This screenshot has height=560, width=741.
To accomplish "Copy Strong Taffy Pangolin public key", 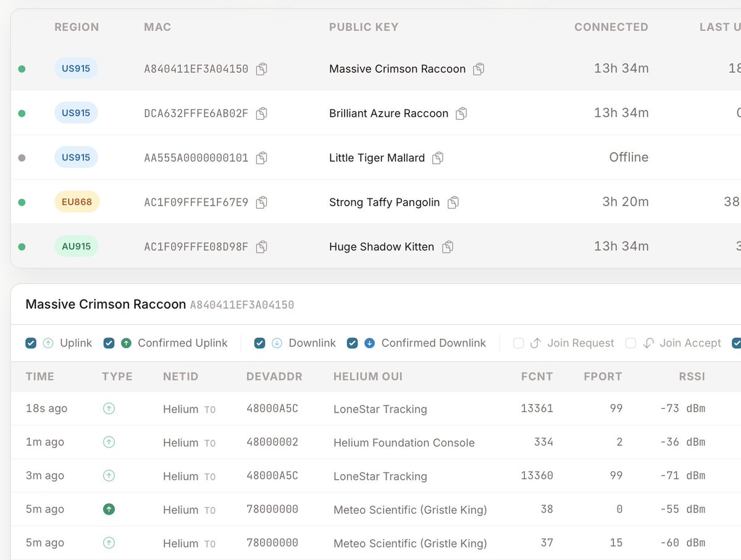I will pos(453,203).
